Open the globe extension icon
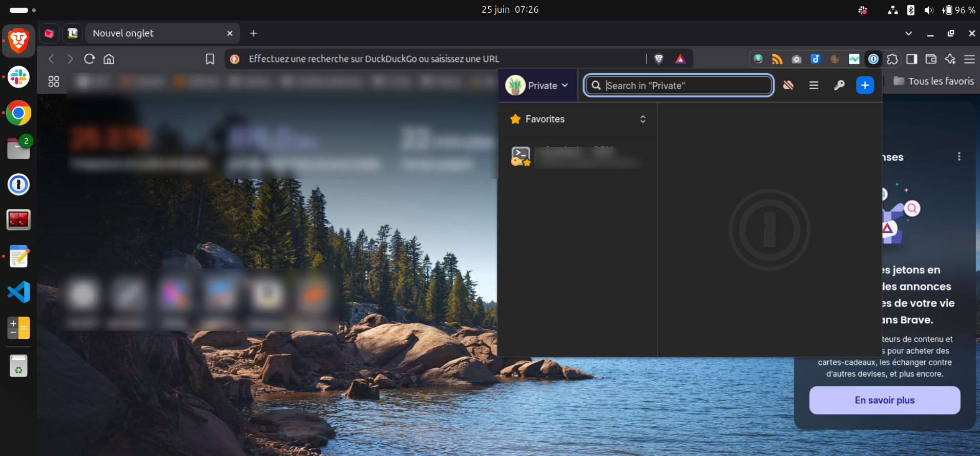Image resolution: width=980 pixels, height=456 pixels. [x=758, y=59]
